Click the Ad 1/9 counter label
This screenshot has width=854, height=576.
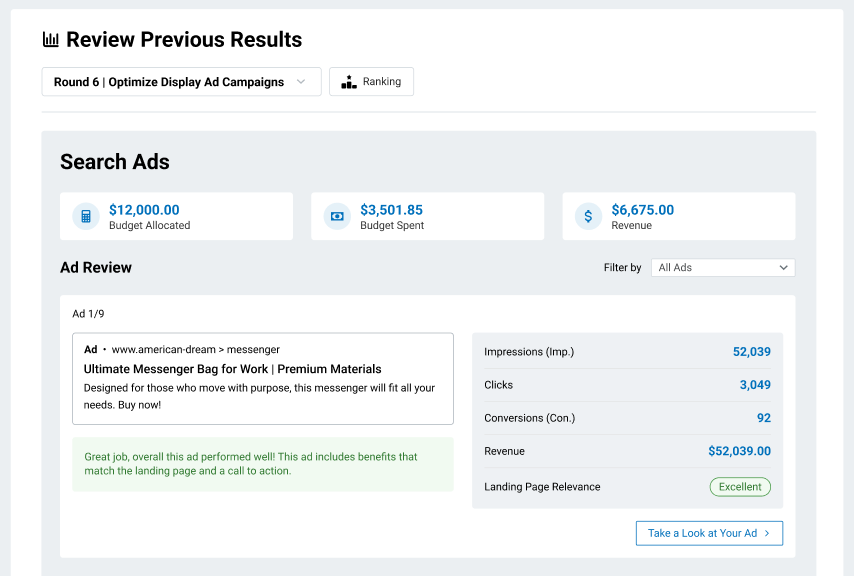(87, 314)
